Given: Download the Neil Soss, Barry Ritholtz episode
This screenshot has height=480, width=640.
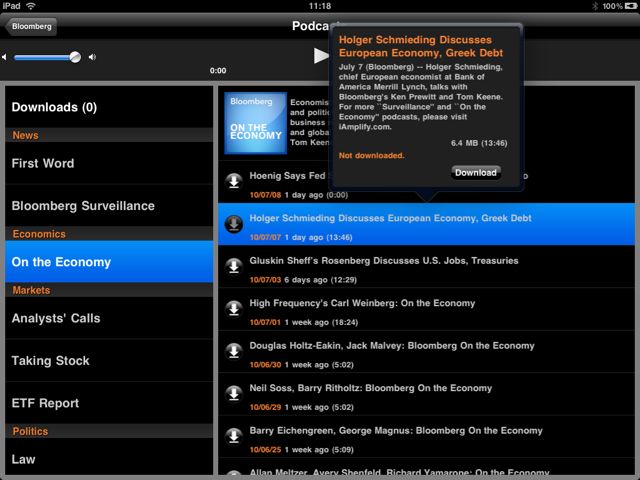Looking at the screenshot, I should pos(234,394).
